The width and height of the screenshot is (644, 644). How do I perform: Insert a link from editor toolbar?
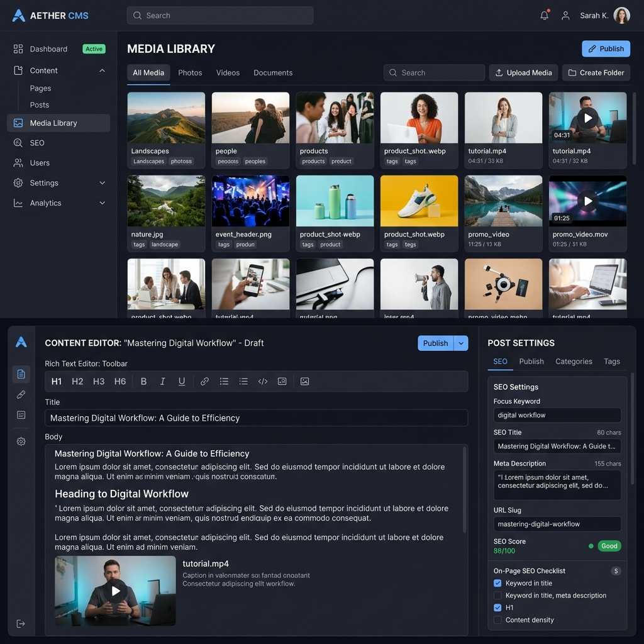coord(204,382)
